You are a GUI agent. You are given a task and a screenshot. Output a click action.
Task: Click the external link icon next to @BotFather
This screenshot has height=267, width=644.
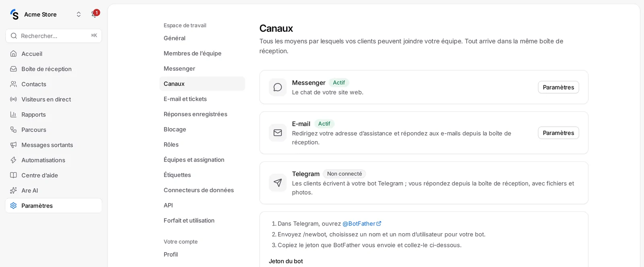379,224
